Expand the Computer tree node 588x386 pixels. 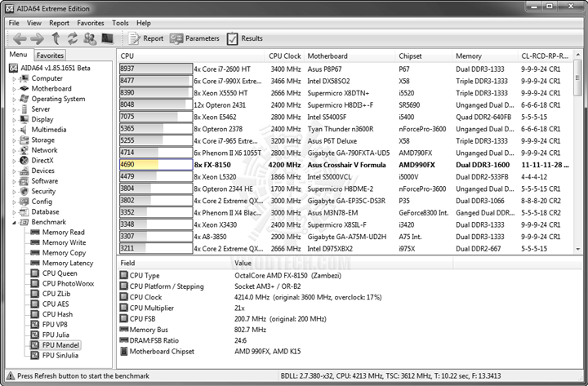pos(14,78)
